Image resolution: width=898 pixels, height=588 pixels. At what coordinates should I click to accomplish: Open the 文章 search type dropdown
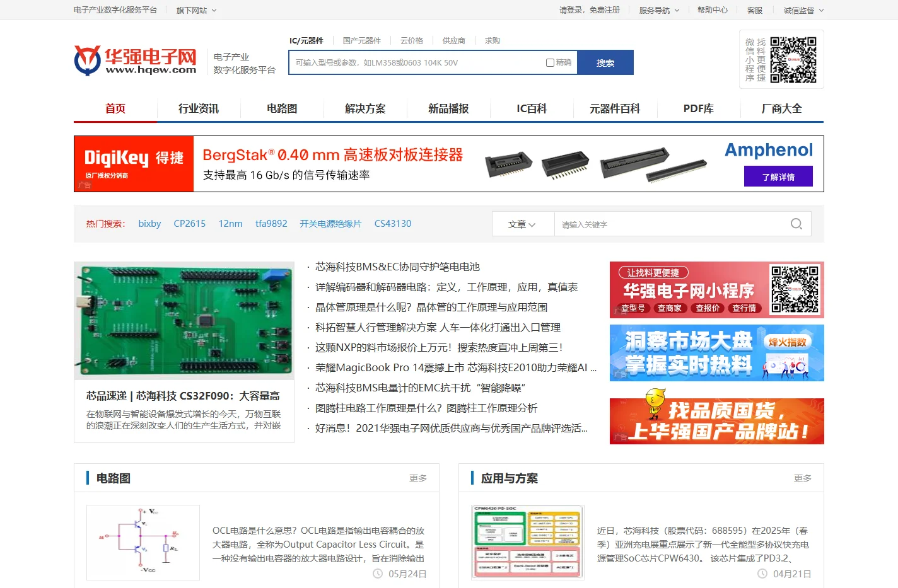tap(522, 224)
